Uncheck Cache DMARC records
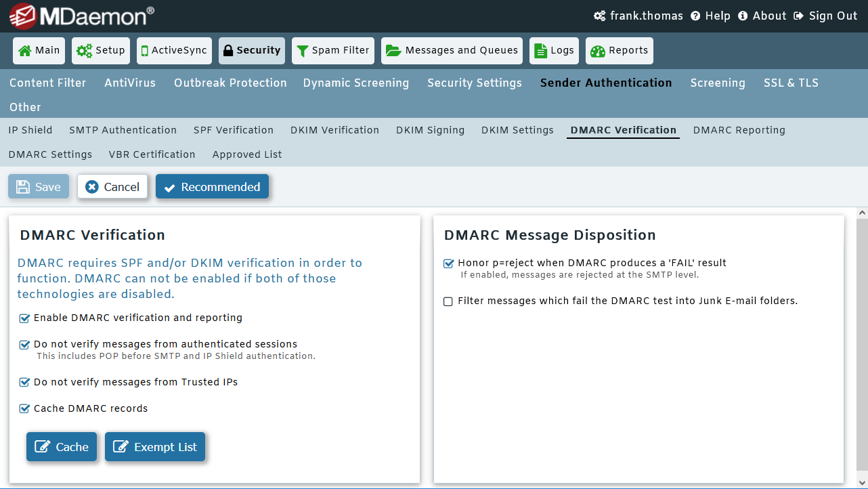Image resolution: width=868 pixels, height=489 pixels. tap(24, 408)
